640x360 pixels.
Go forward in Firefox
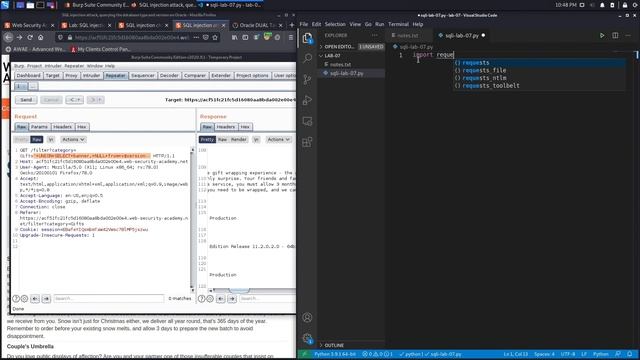point(19,37)
